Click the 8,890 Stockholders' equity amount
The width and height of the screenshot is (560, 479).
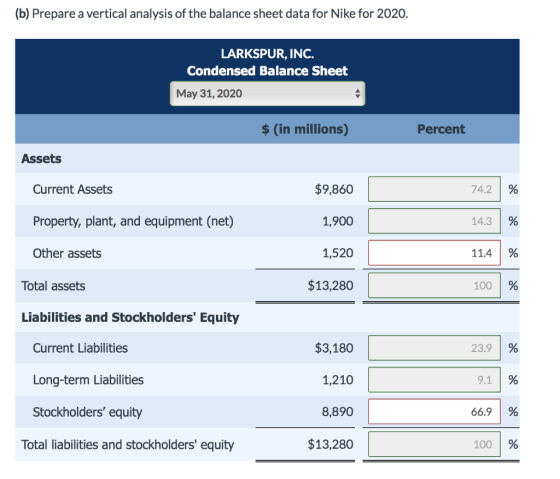[x=338, y=412]
